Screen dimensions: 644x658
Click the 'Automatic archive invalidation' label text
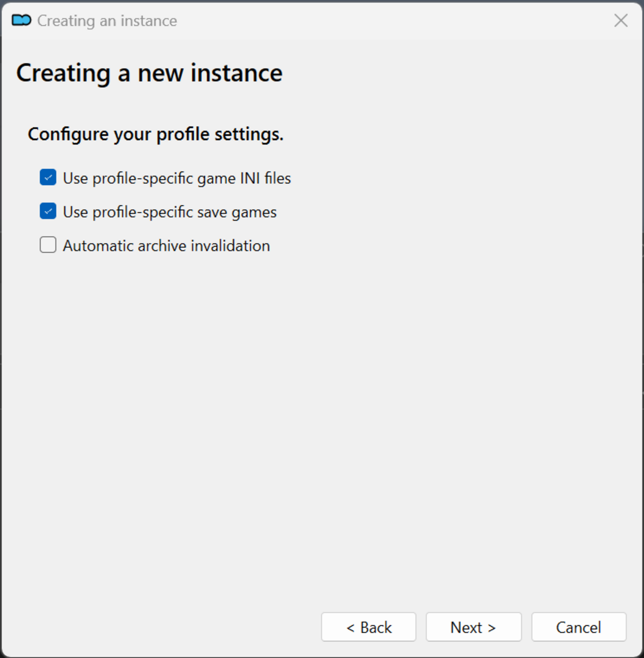[x=166, y=245]
